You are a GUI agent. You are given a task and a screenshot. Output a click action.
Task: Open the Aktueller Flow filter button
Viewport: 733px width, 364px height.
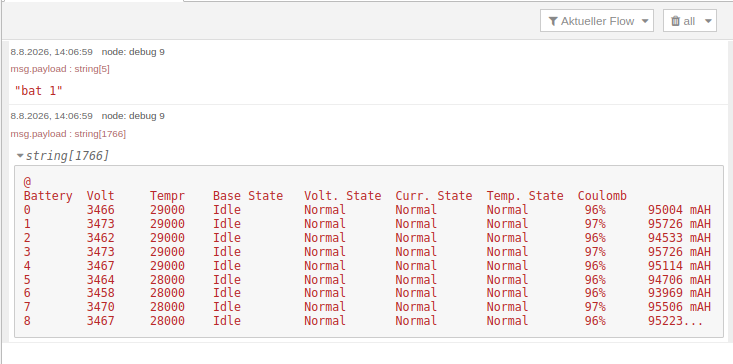point(596,21)
